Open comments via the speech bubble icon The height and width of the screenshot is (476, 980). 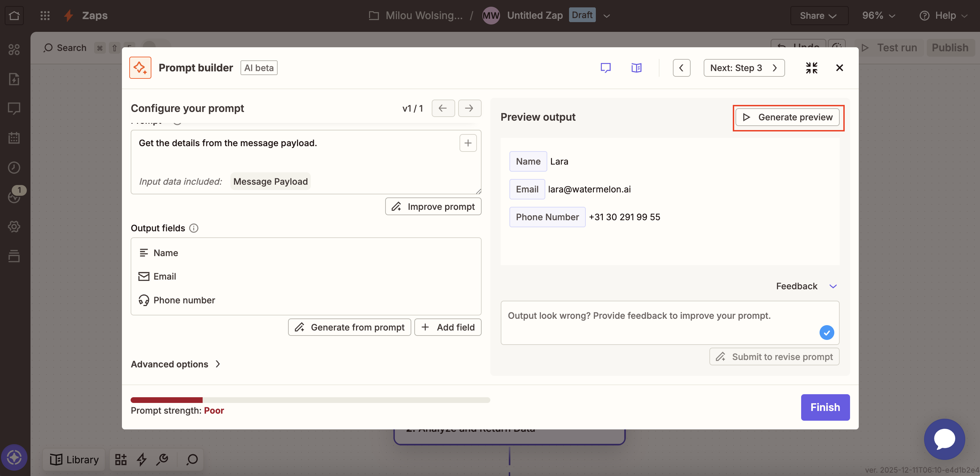[x=606, y=67]
